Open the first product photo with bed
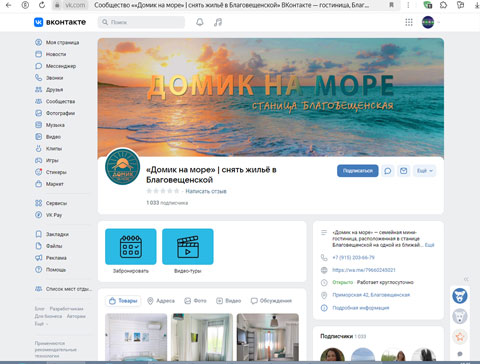 136,337
